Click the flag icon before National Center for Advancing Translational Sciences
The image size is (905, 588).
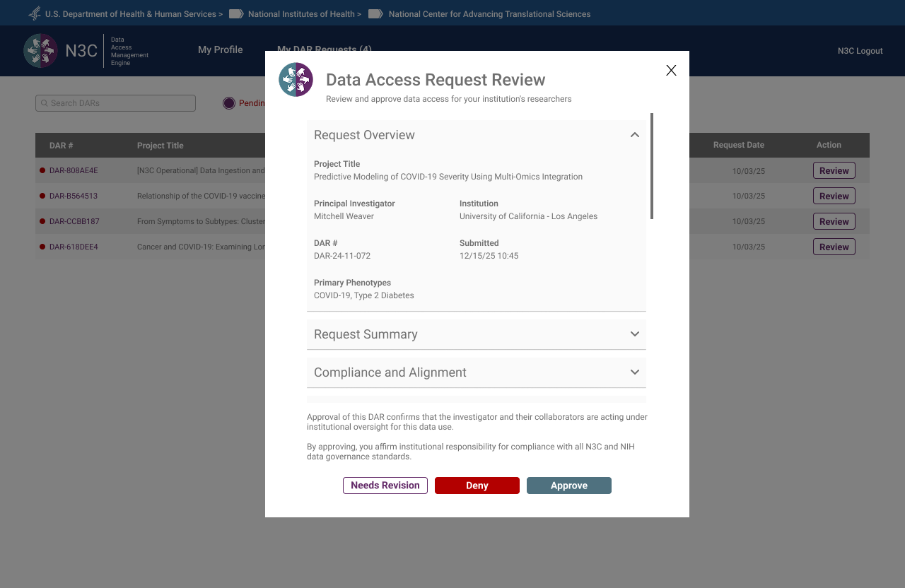point(375,13)
